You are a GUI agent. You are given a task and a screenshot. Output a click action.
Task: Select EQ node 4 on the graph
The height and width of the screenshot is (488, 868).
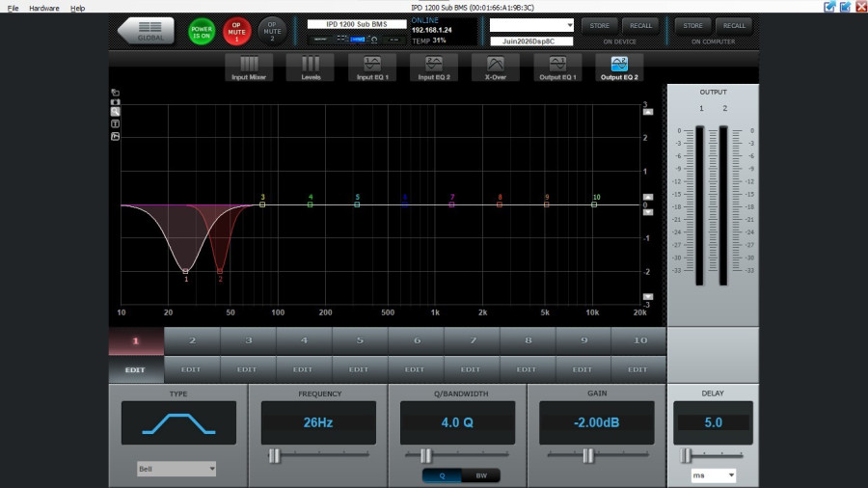(x=310, y=204)
